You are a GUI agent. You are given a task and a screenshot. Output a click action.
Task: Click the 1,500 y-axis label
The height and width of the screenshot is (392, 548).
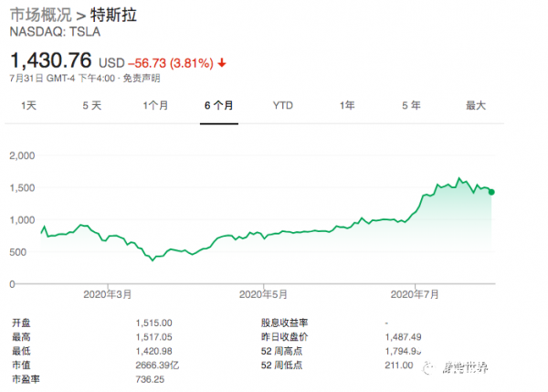pos(22,188)
